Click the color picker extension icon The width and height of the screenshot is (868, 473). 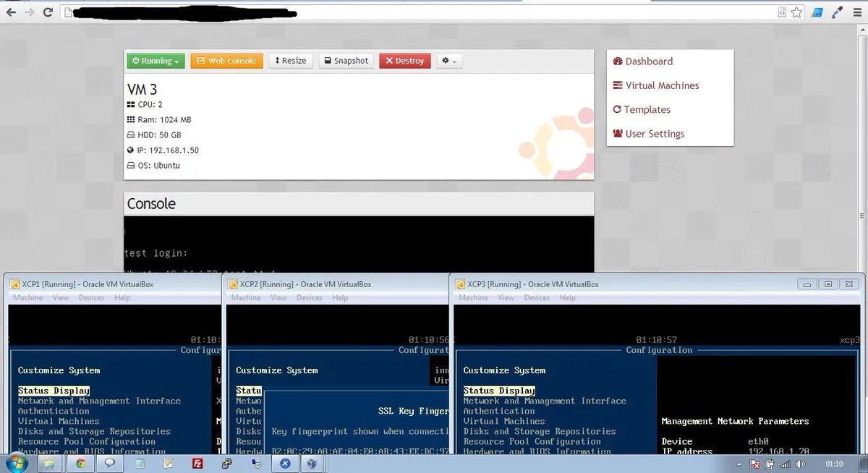point(837,12)
